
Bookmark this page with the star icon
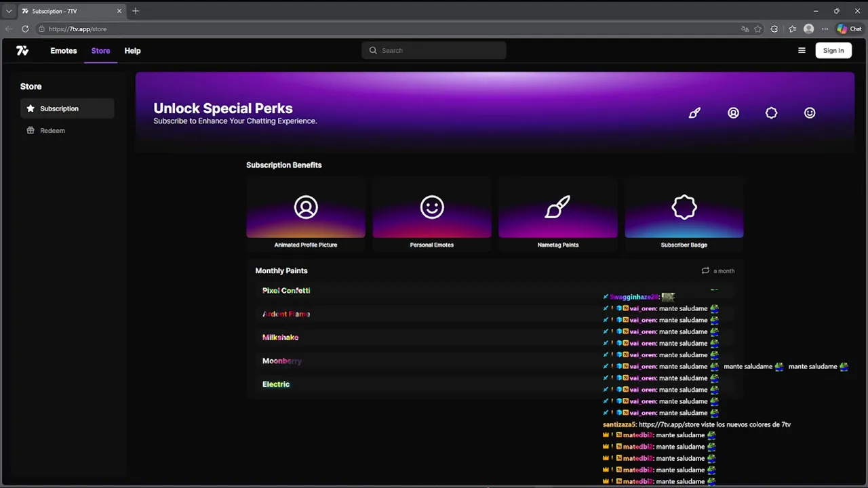click(x=757, y=29)
